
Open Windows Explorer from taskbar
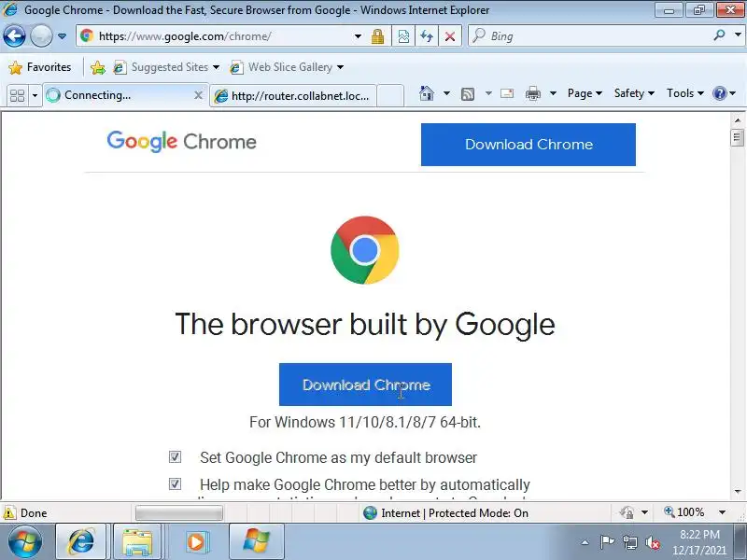137,541
